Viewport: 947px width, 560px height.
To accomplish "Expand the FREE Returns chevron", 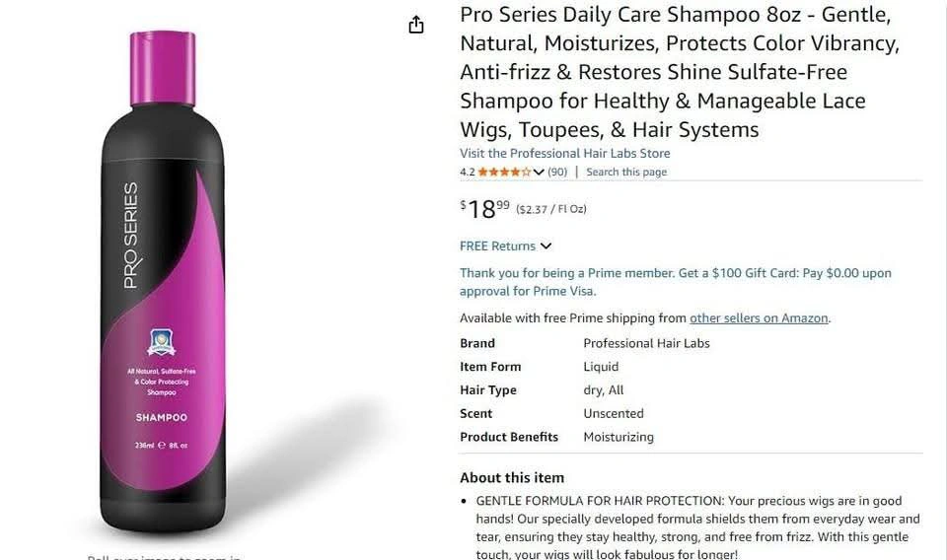I will 546,245.
